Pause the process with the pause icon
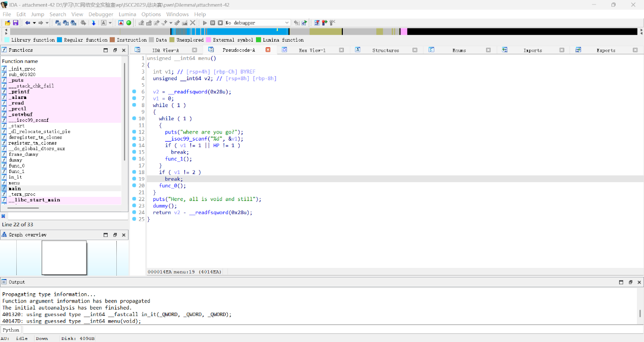This screenshot has width=644, height=342. 213,23
